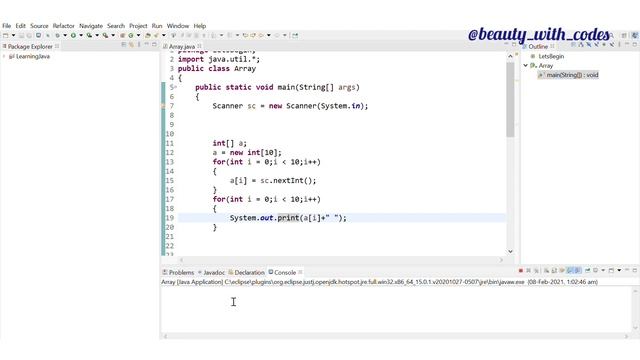This screenshot has width=640, height=360.
Task: Open the Window menu
Action: coord(178,26)
